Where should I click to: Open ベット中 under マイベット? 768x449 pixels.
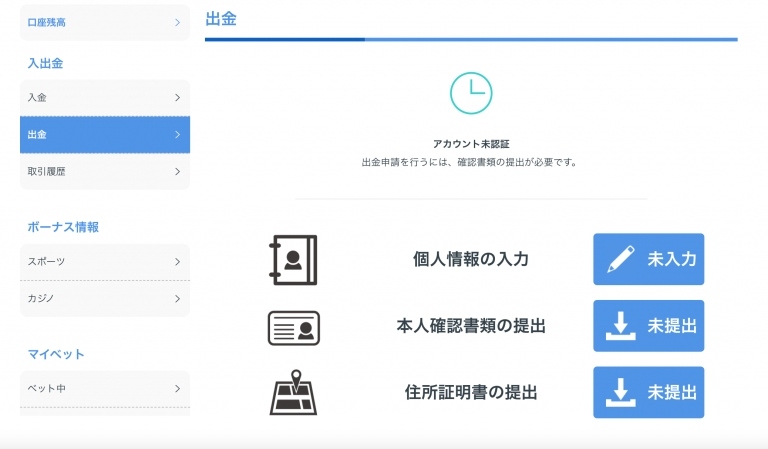point(105,389)
